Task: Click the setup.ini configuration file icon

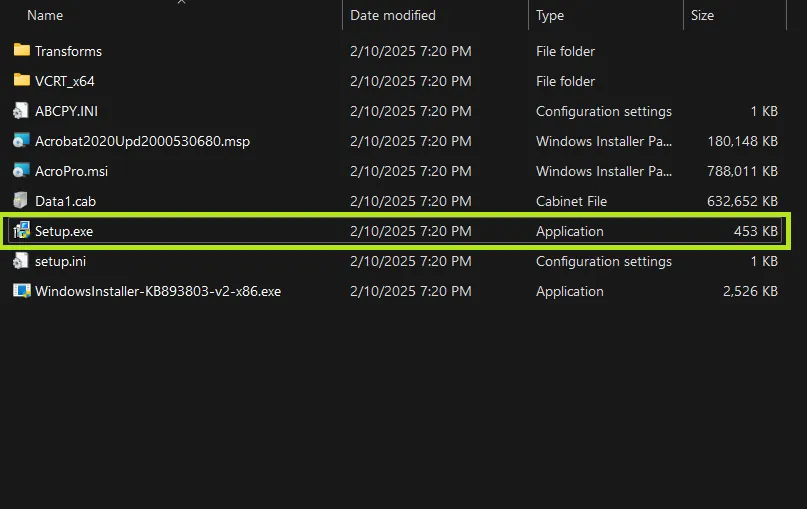Action: [x=21, y=261]
